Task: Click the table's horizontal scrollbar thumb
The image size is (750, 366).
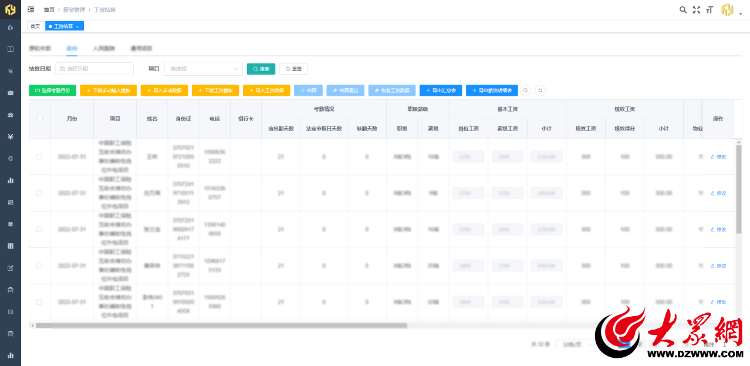Action: click(x=221, y=325)
